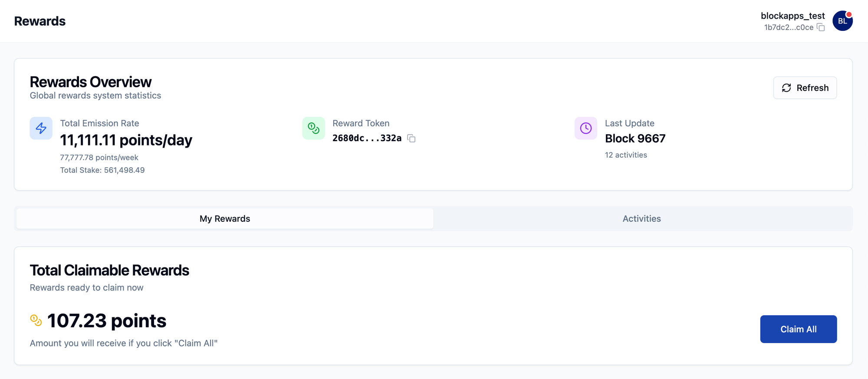The height and width of the screenshot is (379, 868).
Task: Click the 107.23 points claimable amount
Action: [106, 321]
